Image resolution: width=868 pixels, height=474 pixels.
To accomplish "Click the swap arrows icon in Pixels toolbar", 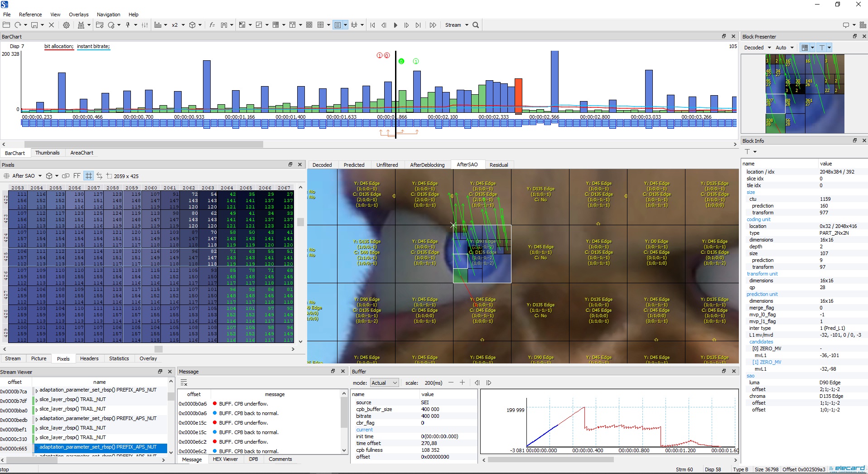I will click(x=99, y=176).
